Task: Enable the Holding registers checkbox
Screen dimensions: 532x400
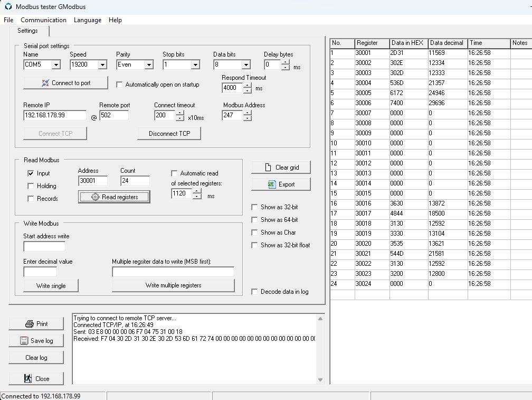Action: [x=31, y=186]
